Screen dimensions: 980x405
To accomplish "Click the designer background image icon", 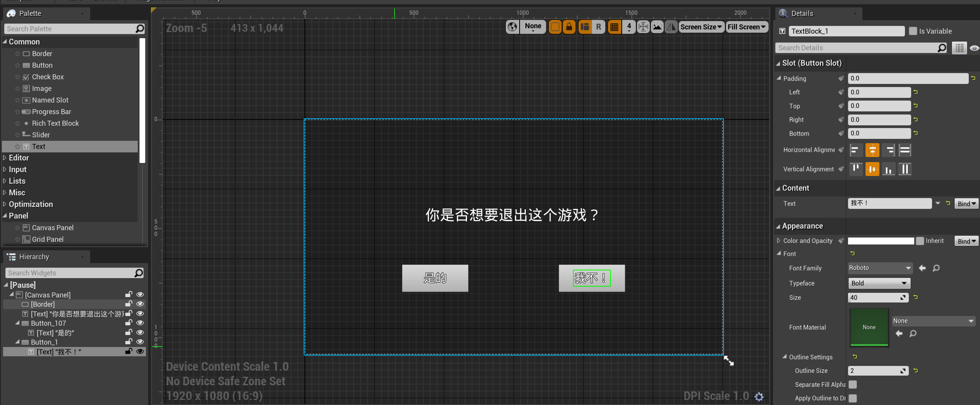I will pos(657,27).
